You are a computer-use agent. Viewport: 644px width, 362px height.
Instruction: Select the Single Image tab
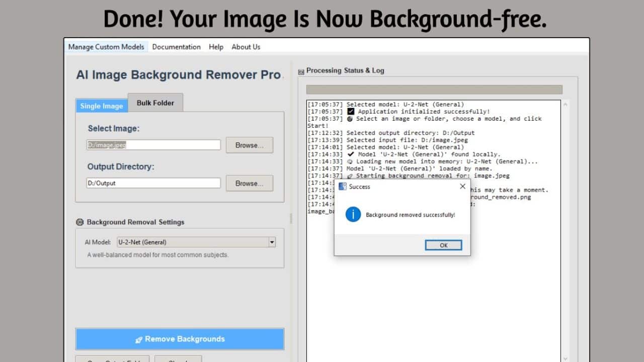pyautogui.click(x=102, y=106)
